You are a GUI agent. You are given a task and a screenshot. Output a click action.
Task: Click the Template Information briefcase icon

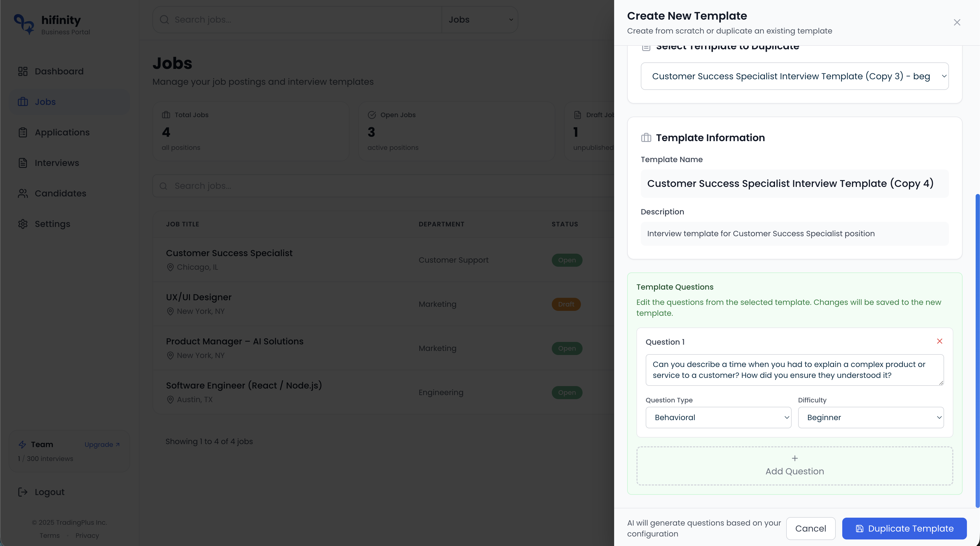pos(646,137)
